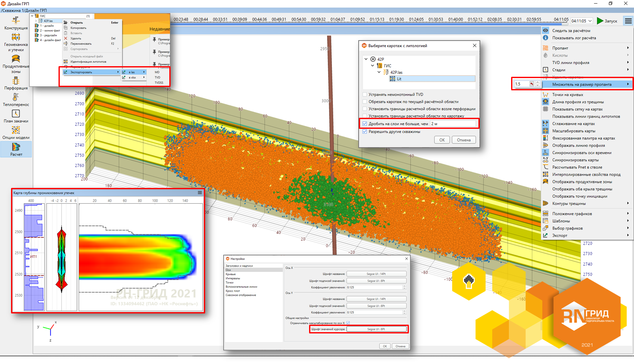Click Отображать продуктивные зоны icon

(545, 181)
